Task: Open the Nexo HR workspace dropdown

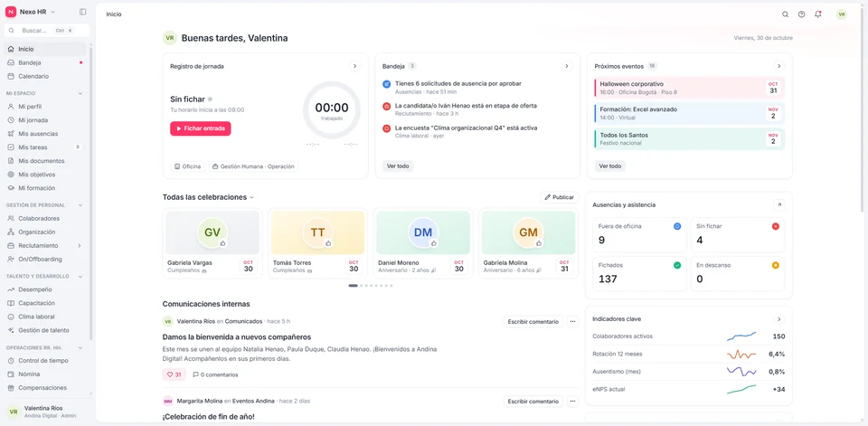Action: pos(52,12)
